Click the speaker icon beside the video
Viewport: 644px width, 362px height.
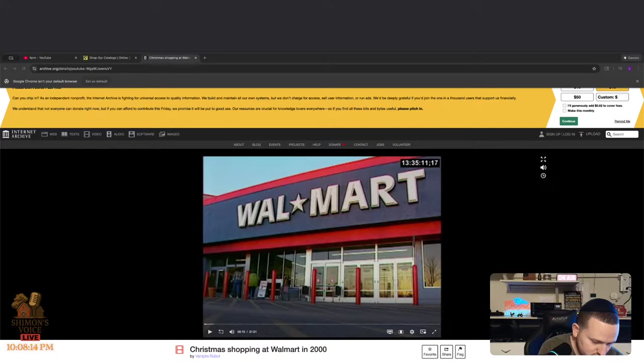tap(543, 167)
